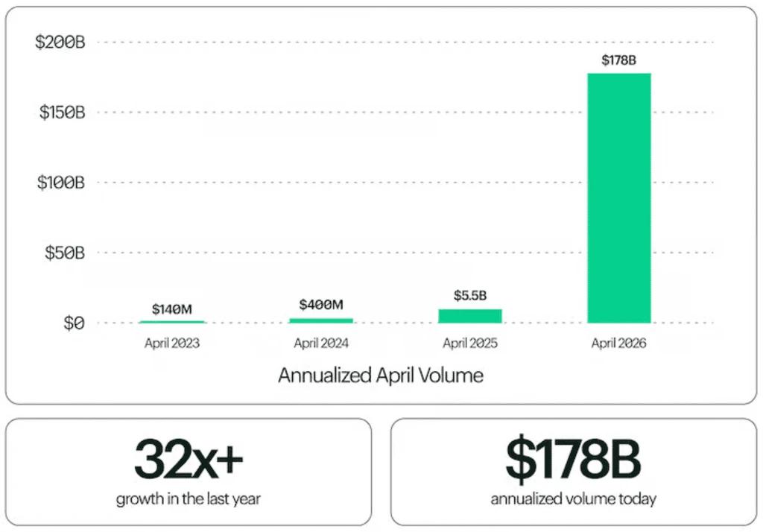Click the $150B y-axis label
763x532 pixels.
(x=63, y=113)
